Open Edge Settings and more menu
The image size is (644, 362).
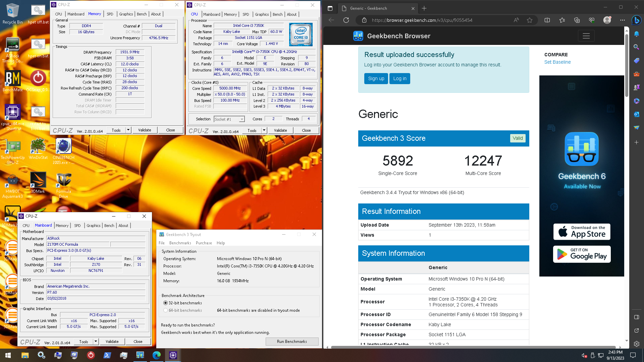tap(622, 20)
